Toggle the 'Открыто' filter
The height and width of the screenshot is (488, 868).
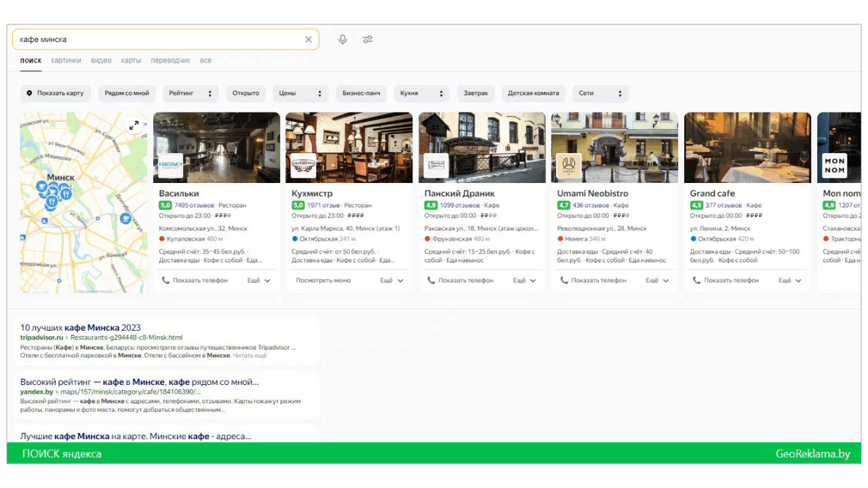(245, 94)
